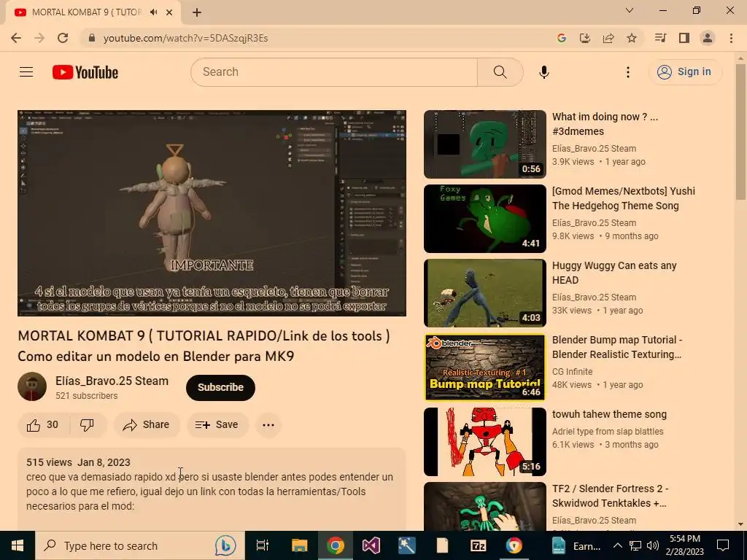Like the video with thumbs up

tap(43, 425)
